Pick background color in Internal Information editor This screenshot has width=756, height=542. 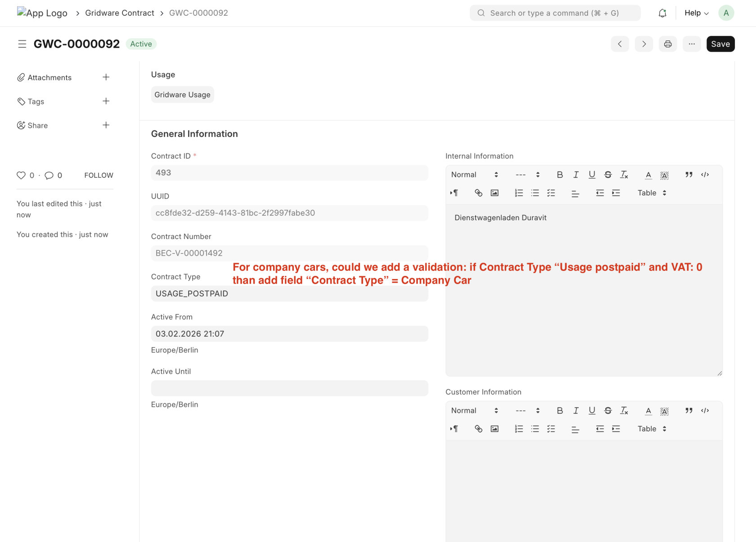(665, 175)
